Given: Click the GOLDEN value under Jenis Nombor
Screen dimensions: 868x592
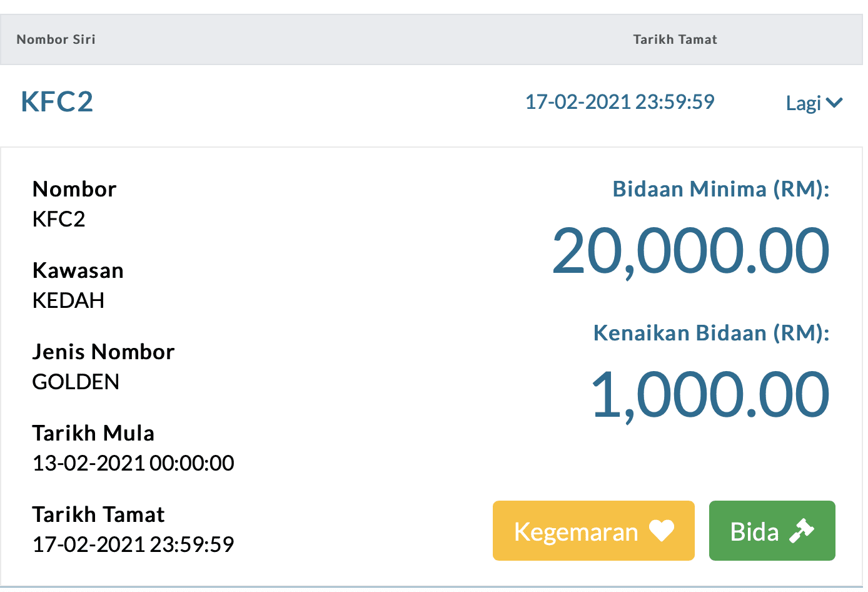Looking at the screenshot, I should tap(76, 382).
